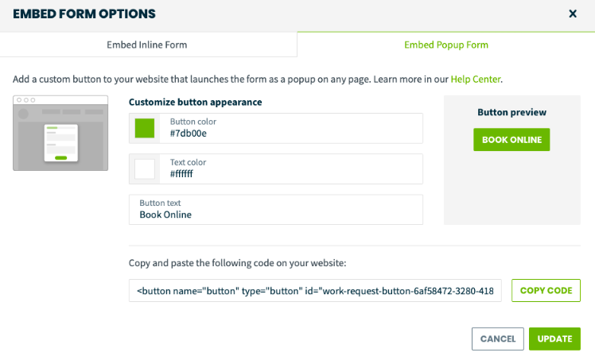595x364 pixels.
Task: Cancel the embed form changes
Action: (498, 339)
